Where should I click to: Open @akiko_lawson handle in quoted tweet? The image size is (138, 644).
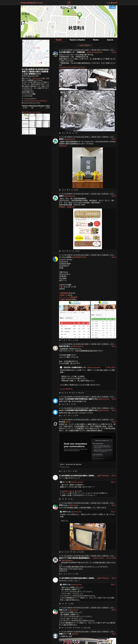77,482
